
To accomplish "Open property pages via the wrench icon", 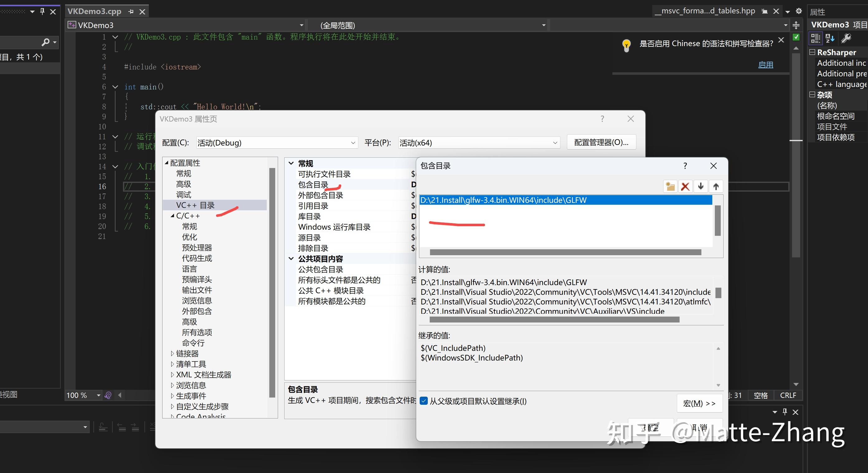I will pyautogui.click(x=847, y=38).
